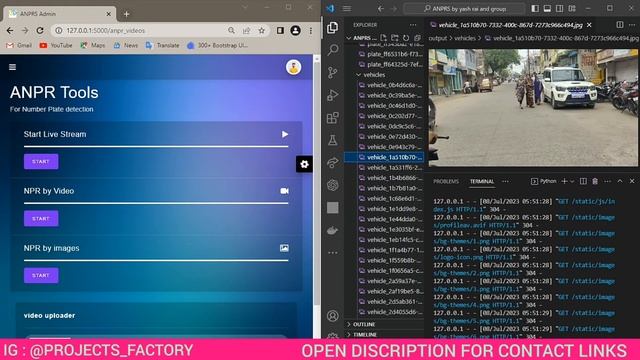
Task: Open the hamburger menu in ANPR page
Action: click(13, 67)
